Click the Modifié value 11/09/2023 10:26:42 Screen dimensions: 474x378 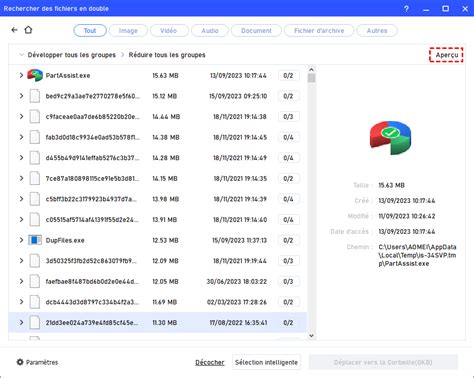[407, 216]
